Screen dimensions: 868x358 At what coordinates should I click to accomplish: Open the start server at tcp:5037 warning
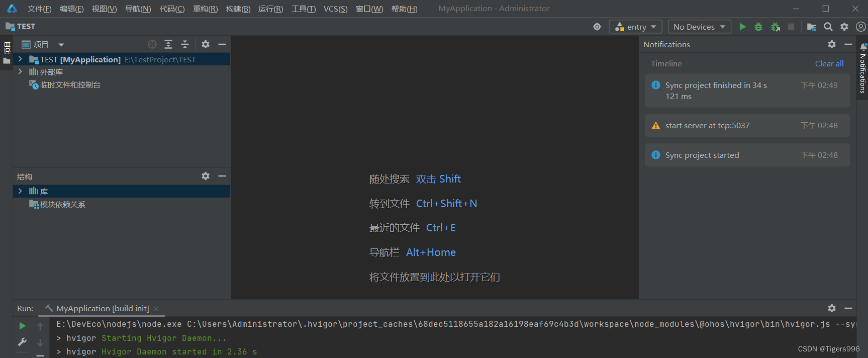point(747,126)
